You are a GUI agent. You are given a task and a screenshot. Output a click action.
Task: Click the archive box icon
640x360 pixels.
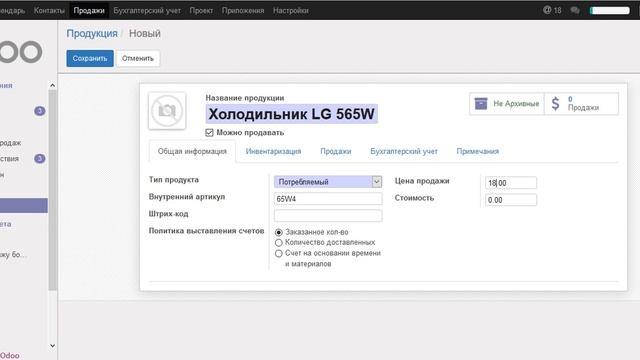[481, 104]
